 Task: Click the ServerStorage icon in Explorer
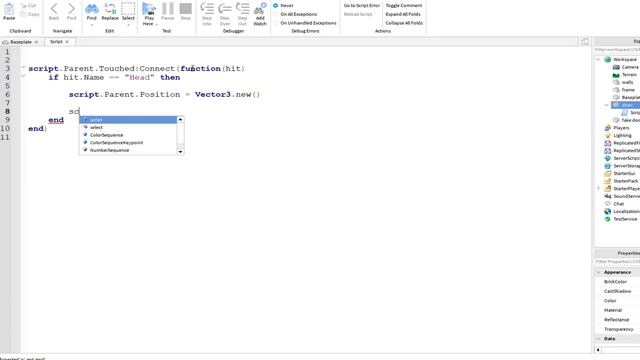[x=607, y=166]
